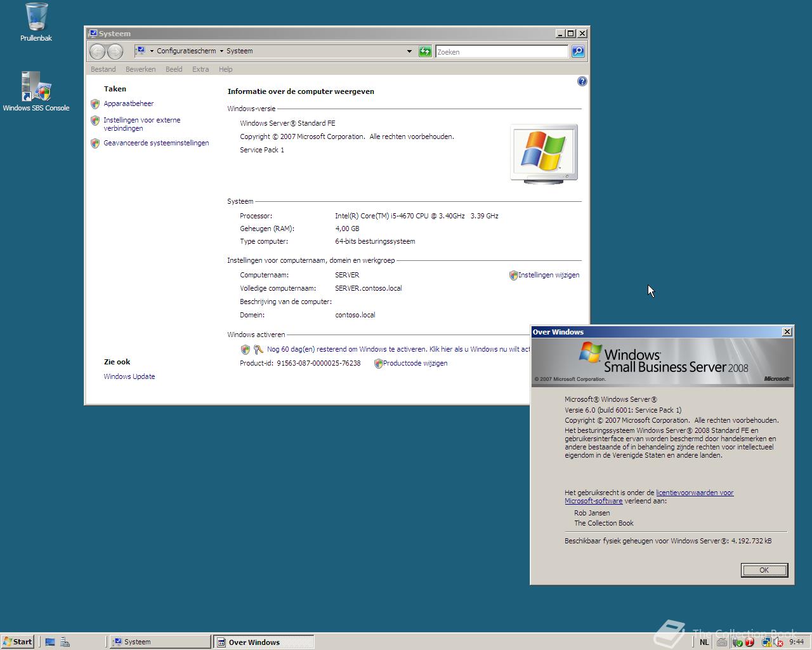Open the Help menu
This screenshot has height=650, width=812.
(225, 69)
